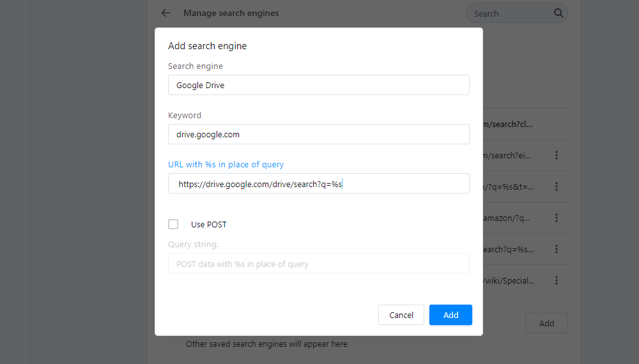Focus the Search engine name field
Image resolution: width=639 pixels, height=364 pixels.
click(x=318, y=85)
